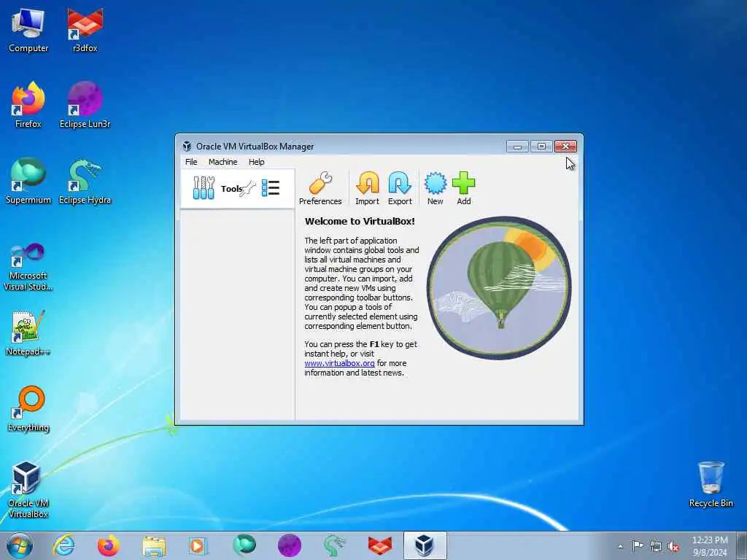Open the Tools list menu icon
The height and width of the screenshot is (560, 747).
pyautogui.click(x=271, y=188)
